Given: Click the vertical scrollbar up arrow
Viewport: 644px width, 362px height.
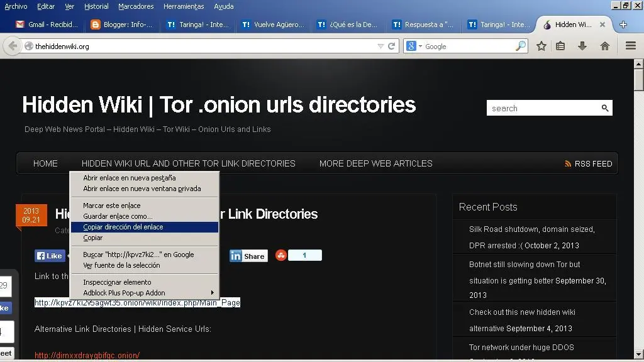Looking at the screenshot, I should (639, 63).
